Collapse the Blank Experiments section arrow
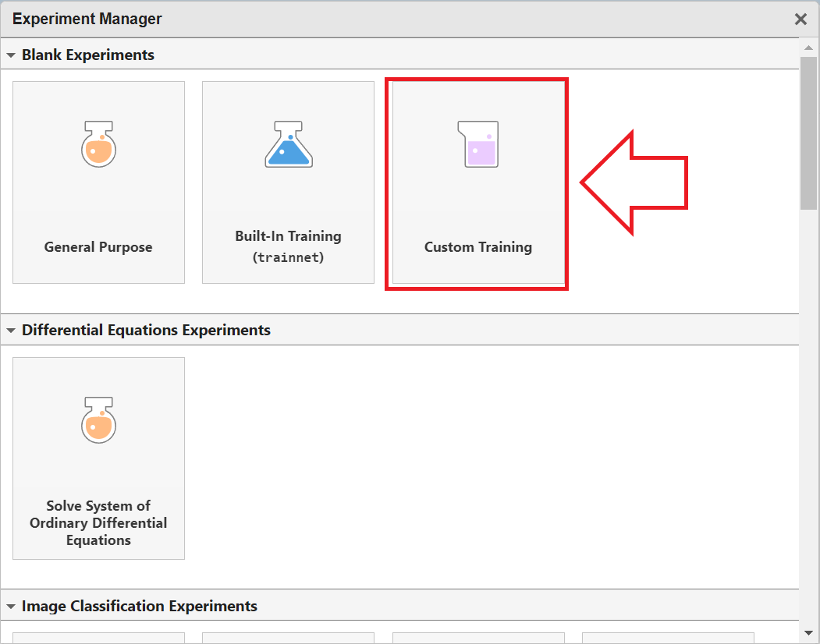The image size is (820, 644). (10, 55)
